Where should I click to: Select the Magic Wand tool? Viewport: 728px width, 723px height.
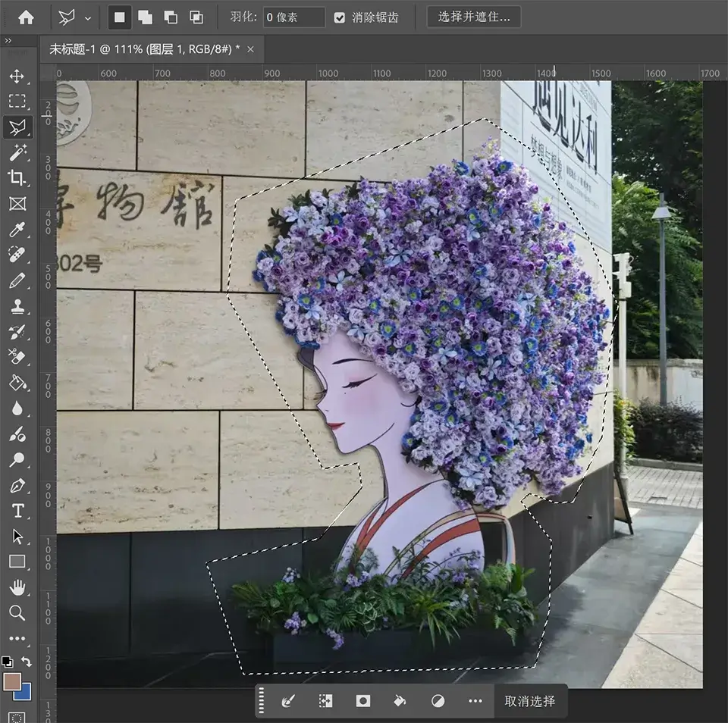pyautogui.click(x=17, y=152)
